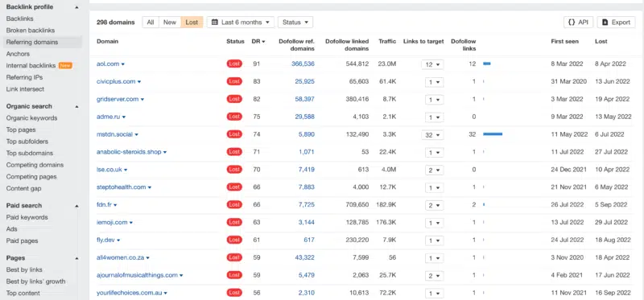644x300 pixels.
Task: Open the Broken backlinks report
Action: 31,31
